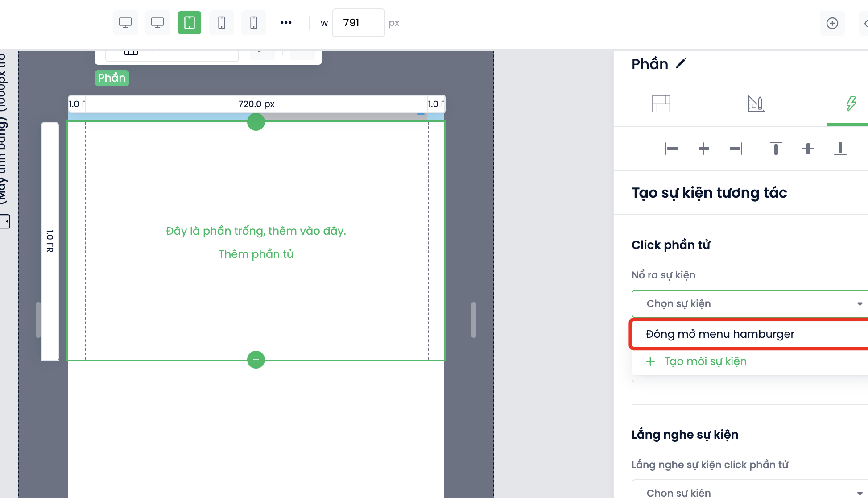Open the ruler design tab
This screenshot has height=498, width=868.
click(756, 104)
